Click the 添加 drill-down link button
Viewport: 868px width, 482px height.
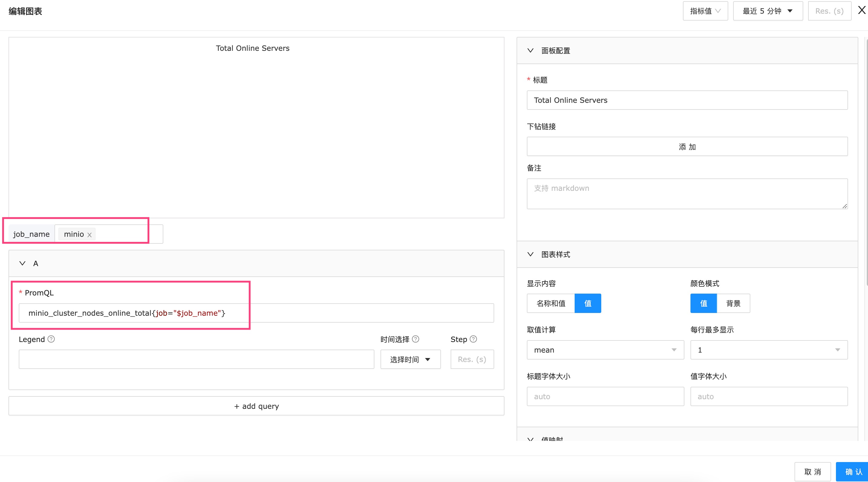(x=687, y=147)
